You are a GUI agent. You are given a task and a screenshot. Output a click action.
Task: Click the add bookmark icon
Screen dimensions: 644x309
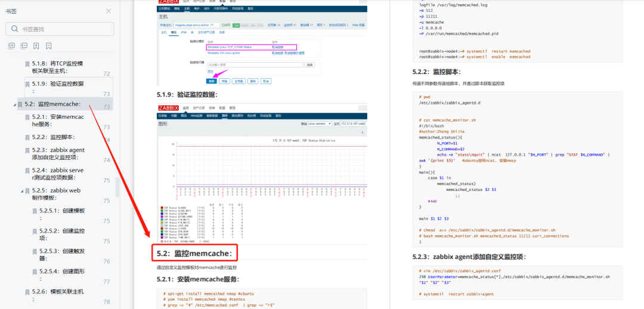click(x=36, y=46)
